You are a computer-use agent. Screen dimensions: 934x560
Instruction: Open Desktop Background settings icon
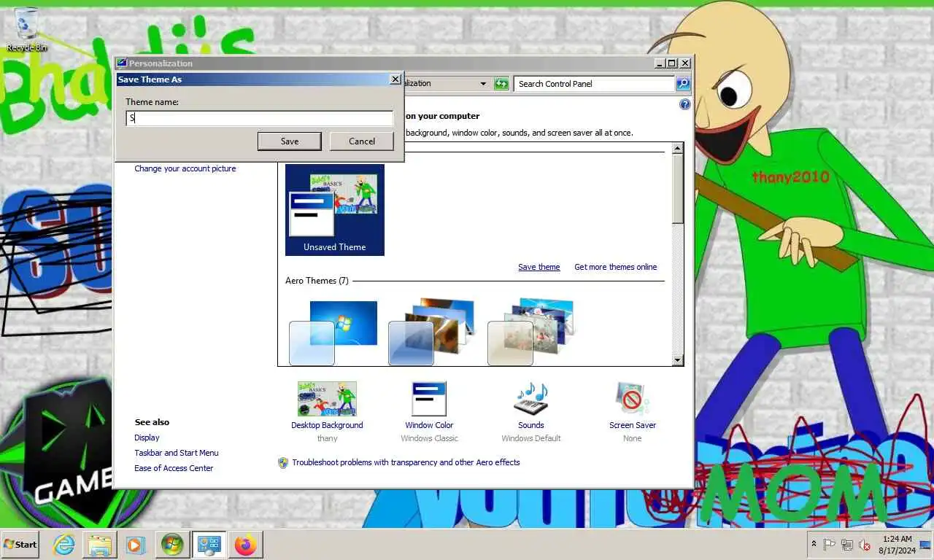(327, 399)
